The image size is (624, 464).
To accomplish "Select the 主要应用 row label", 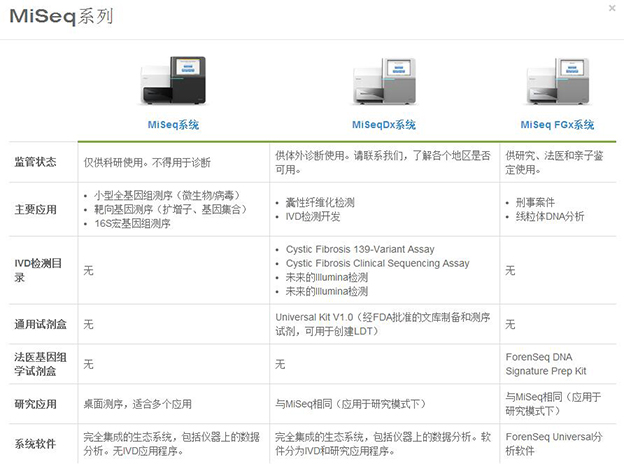I will point(35,209).
